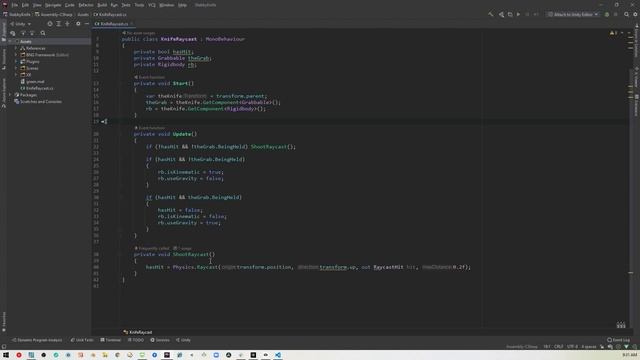640x360 pixels.
Task: Open the File menu
Action: 15,5
